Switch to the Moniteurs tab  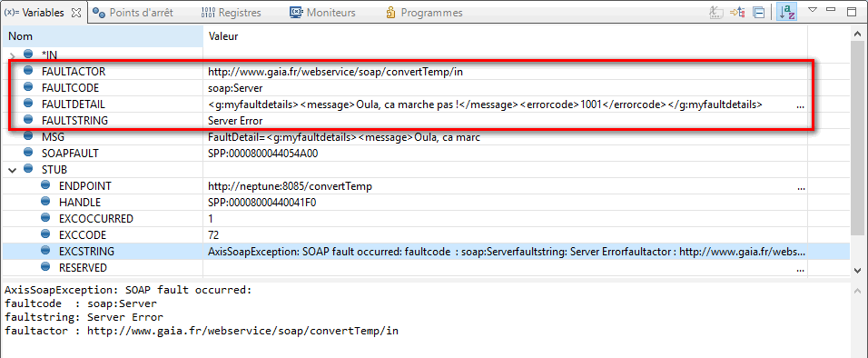[322, 12]
